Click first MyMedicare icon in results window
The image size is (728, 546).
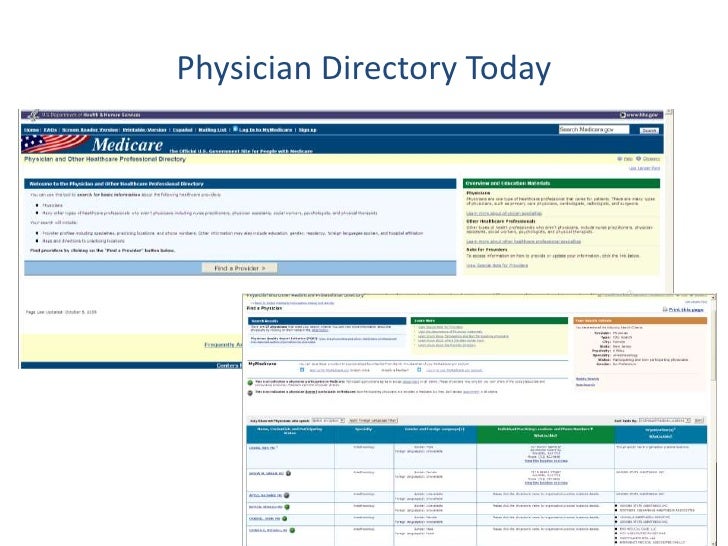click(x=302, y=370)
